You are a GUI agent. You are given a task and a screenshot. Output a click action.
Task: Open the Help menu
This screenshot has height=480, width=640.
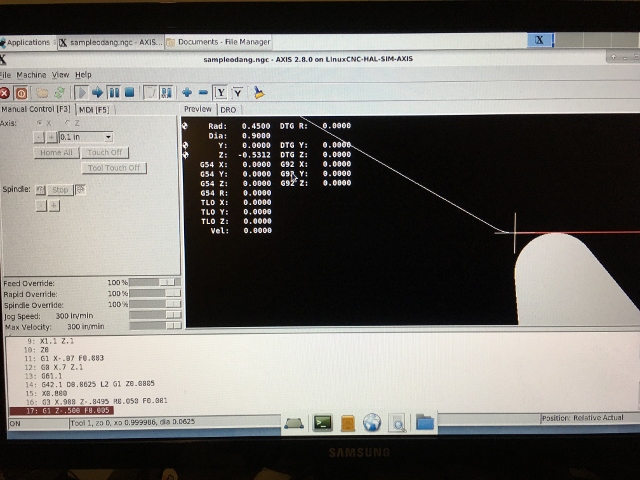tap(83, 75)
